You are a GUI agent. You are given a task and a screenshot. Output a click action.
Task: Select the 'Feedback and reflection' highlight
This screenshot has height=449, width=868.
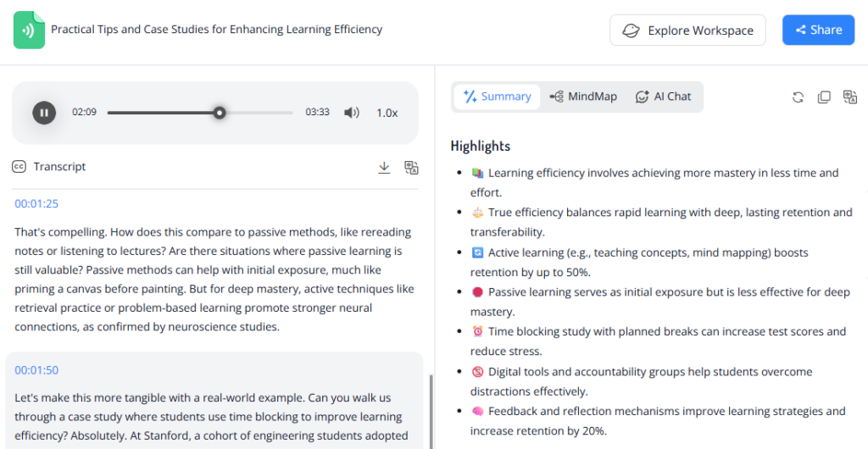[658, 421]
